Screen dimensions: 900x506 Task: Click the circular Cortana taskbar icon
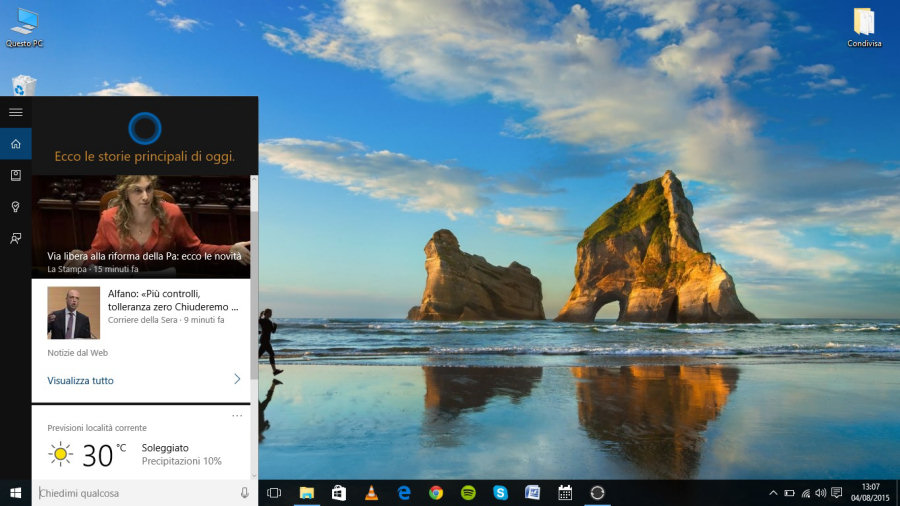(x=597, y=493)
